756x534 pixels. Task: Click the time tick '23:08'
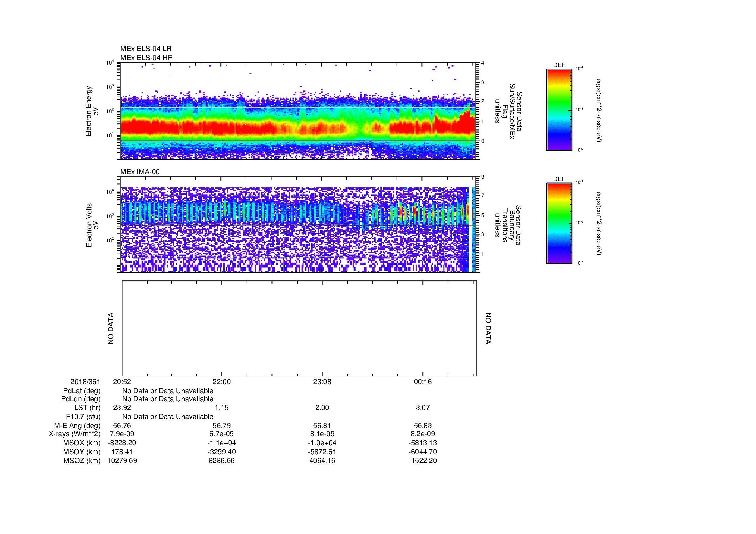[322, 382]
